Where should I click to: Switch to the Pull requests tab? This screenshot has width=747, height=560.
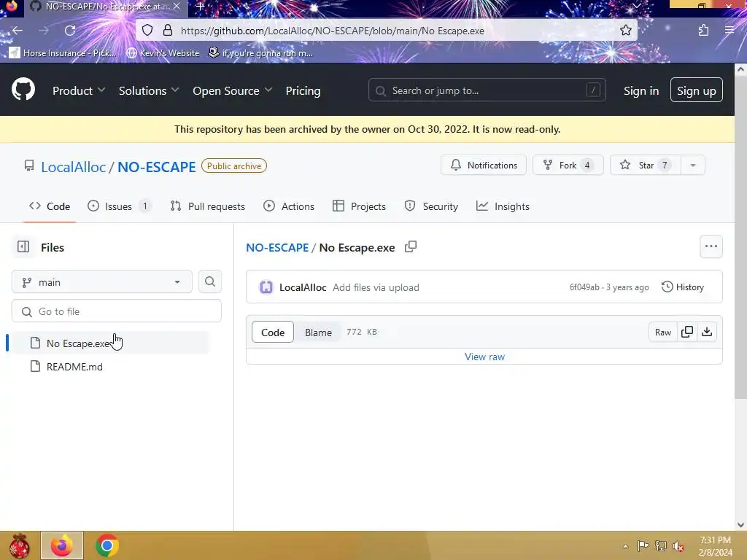tap(208, 206)
